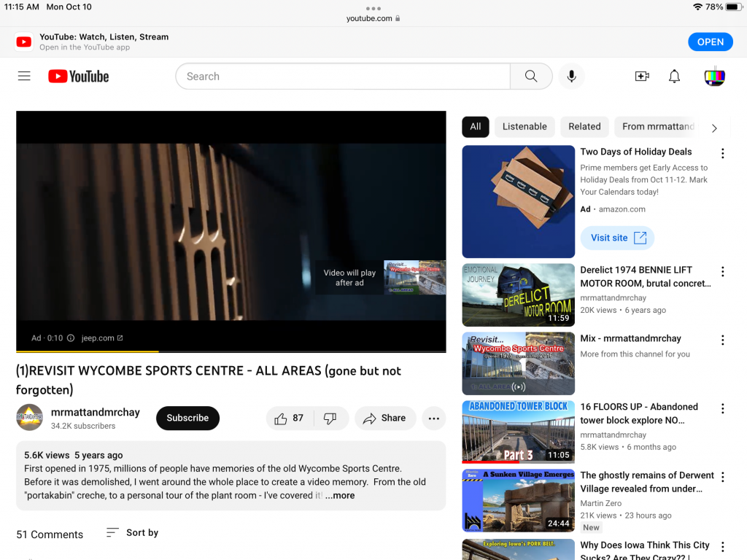This screenshot has height=560, width=747.
Task: Click in the Search input field
Action: tap(343, 77)
